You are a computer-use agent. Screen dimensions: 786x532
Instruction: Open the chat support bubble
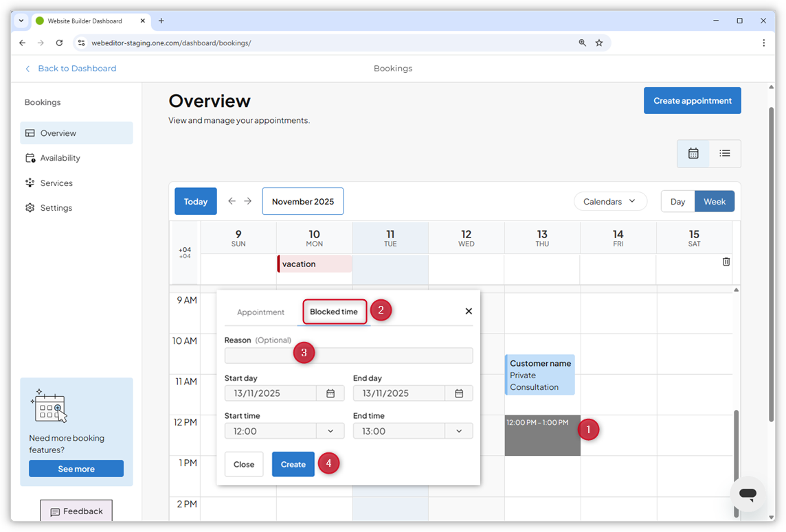748,495
